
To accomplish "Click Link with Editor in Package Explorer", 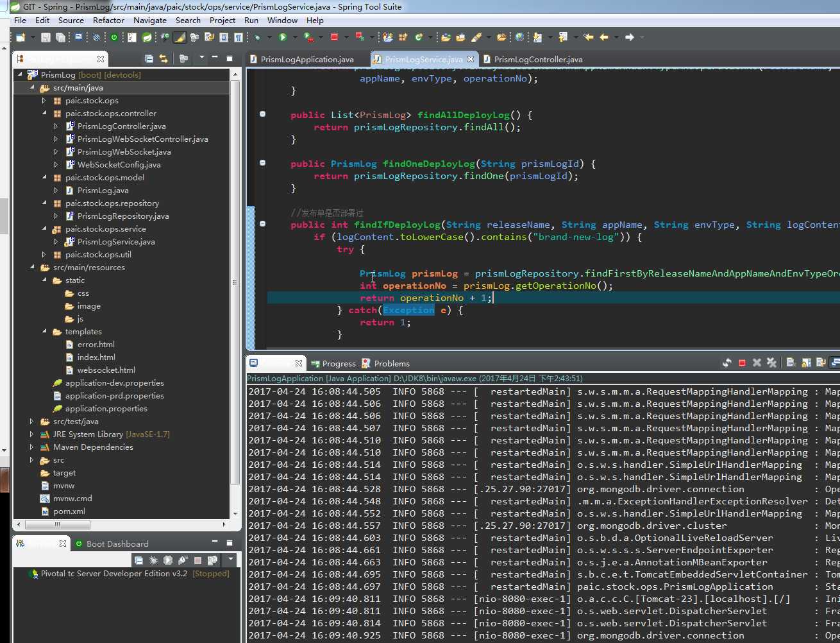I will click(x=164, y=58).
